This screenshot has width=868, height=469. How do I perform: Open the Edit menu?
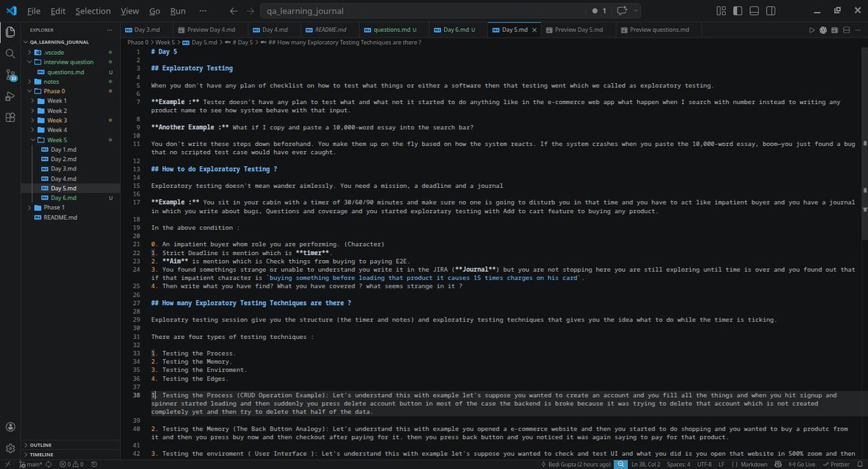pyautogui.click(x=58, y=11)
